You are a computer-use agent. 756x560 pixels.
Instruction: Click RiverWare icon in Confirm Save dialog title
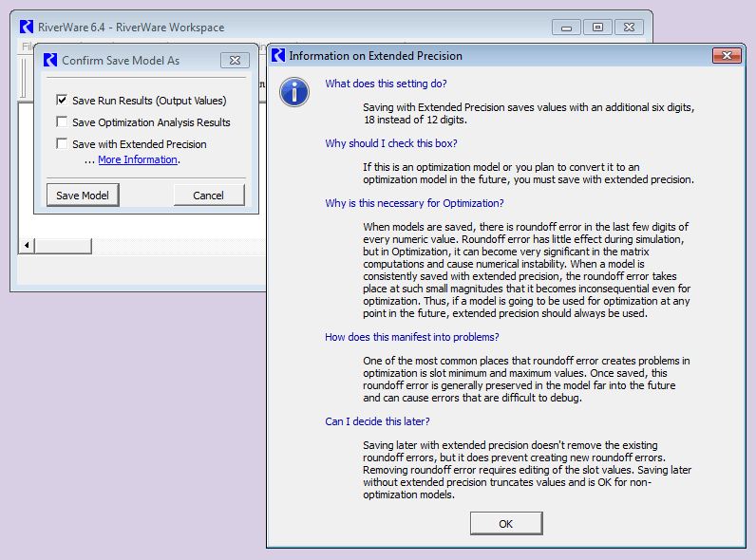click(50, 60)
